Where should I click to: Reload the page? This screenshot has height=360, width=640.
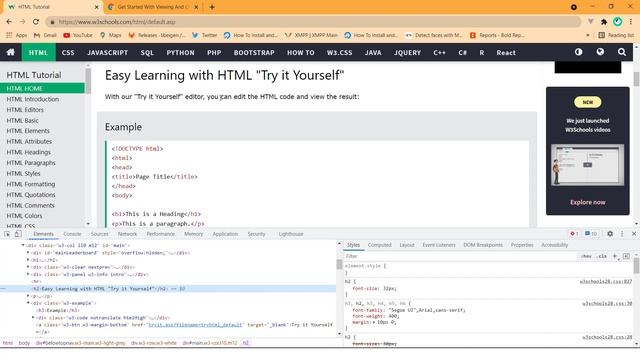pos(36,22)
